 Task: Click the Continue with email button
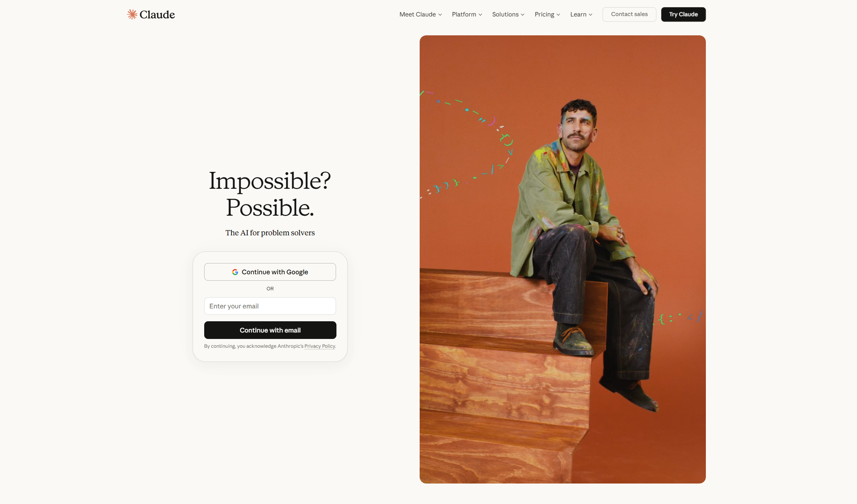point(270,330)
